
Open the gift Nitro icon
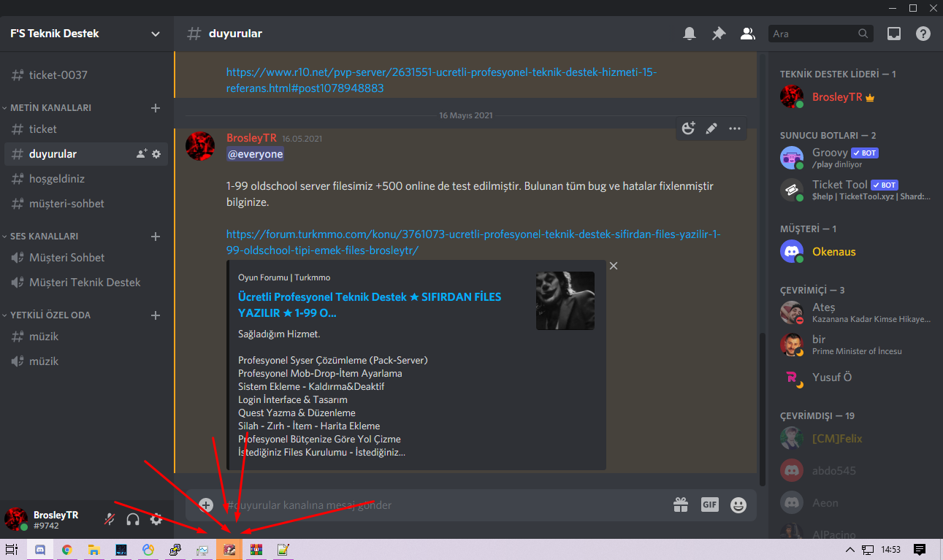pos(681,505)
